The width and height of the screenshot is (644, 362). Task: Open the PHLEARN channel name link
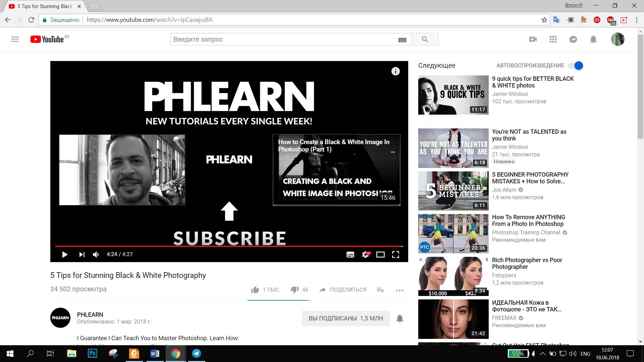coord(90,314)
